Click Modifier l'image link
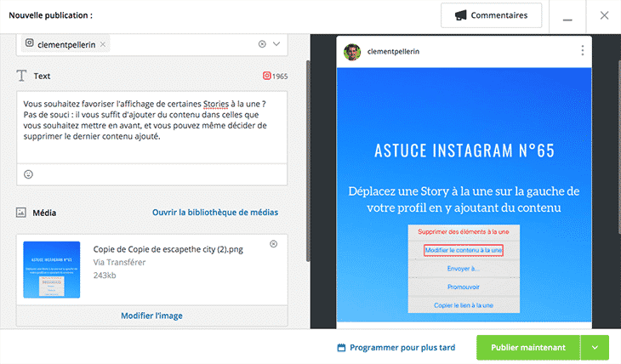The image size is (621, 364). point(151,316)
